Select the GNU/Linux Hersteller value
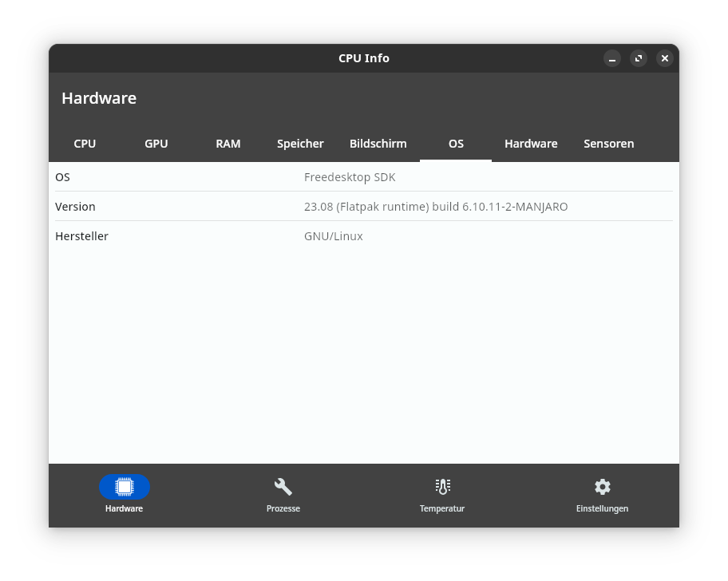The width and height of the screenshot is (728, 581). point(334,236)
